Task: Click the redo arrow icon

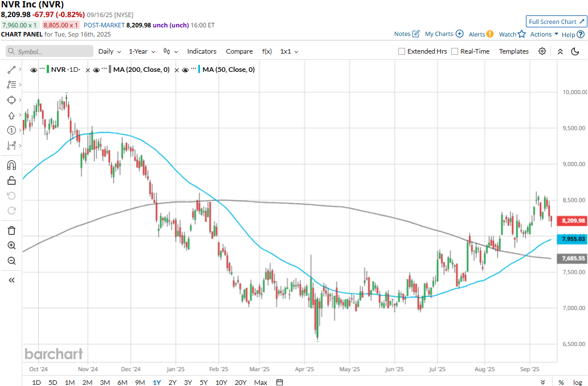Action: pyautogui.click(x=11, y=211)
